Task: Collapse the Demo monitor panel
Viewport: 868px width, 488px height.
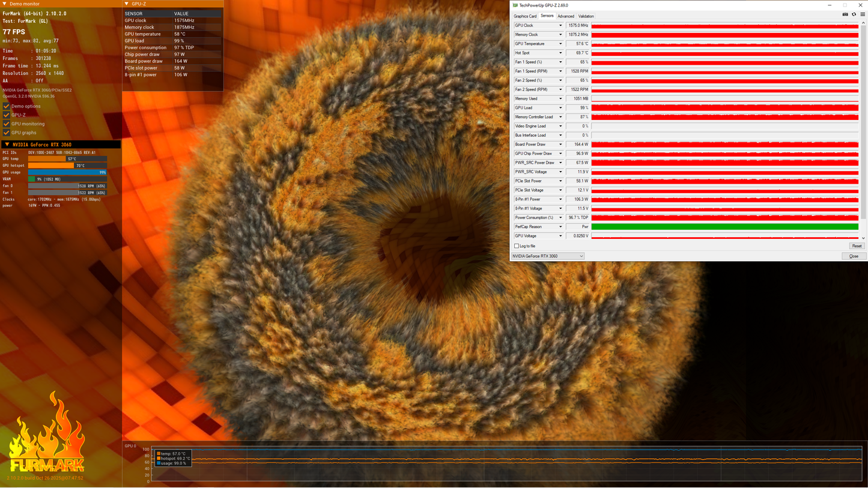Action: click(5, 4)
